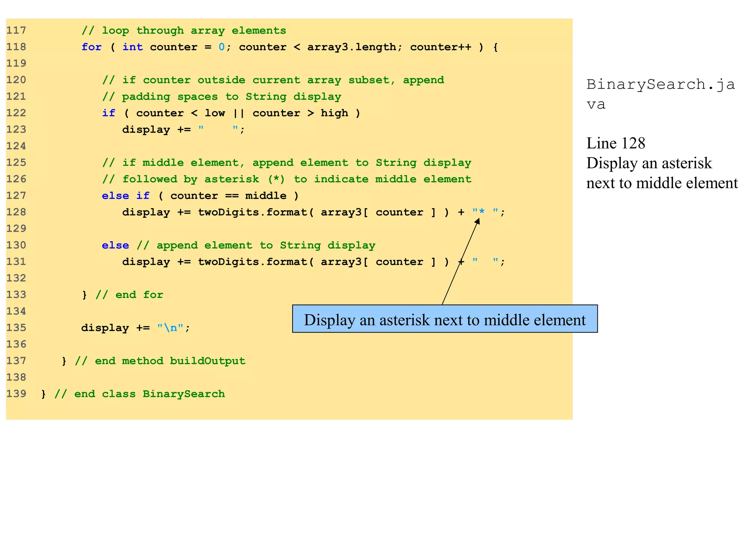Click the 'BinarySearch.java' file name heading

point(661,94)
